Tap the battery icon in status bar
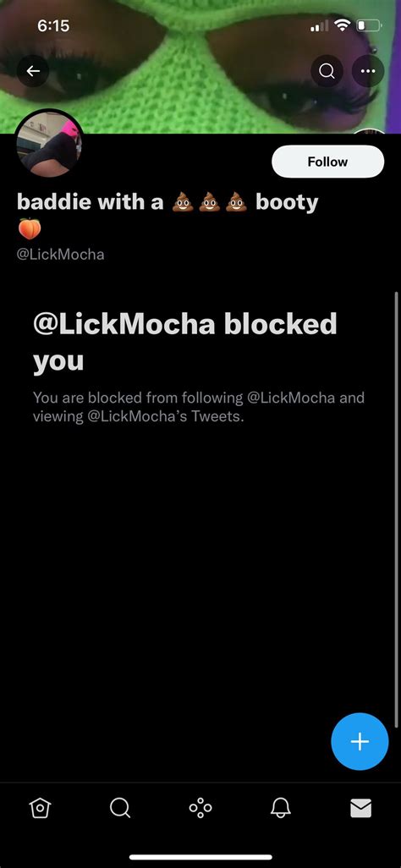The image size is (401, 868). click(x=370, y=25)
